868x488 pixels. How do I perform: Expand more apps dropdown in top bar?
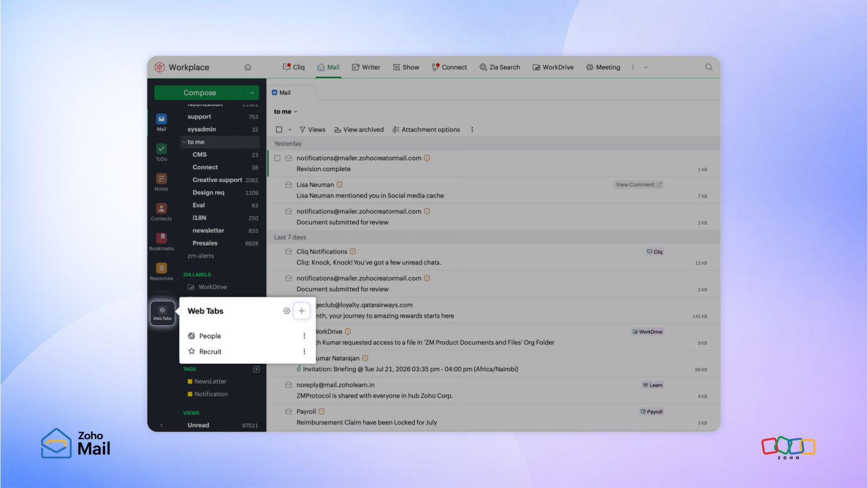click(x=646, y=67)
